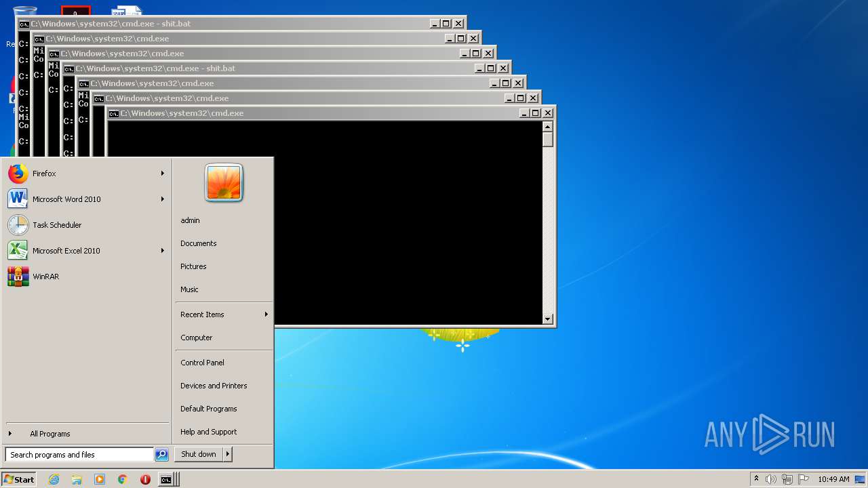Click the Search programs and files box
The height and width of the screenshot is (488, 868).
[79, 455]
